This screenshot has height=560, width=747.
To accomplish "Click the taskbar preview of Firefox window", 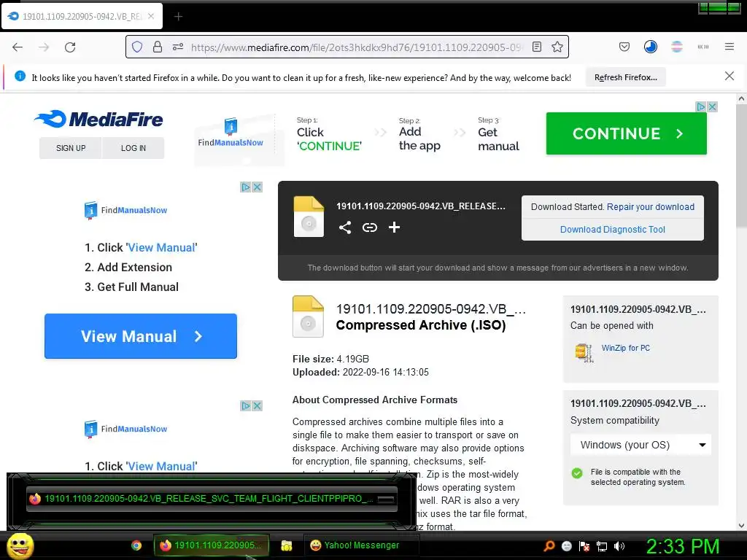I will [212, 499].
